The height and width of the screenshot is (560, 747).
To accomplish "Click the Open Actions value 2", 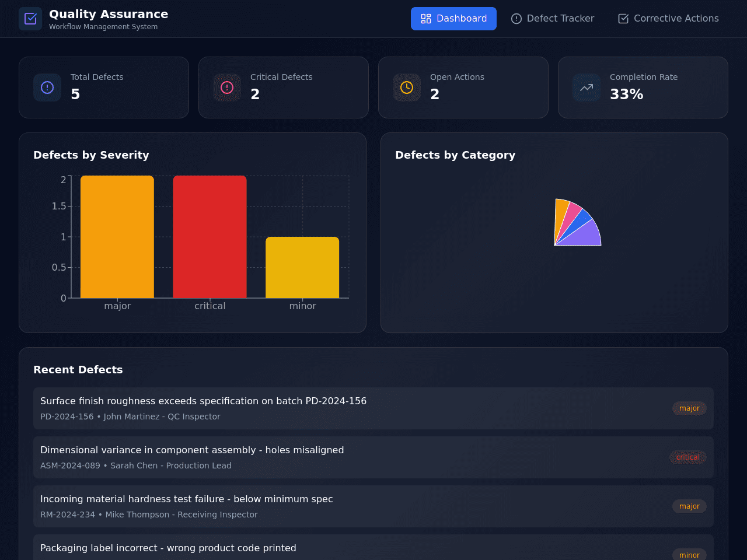I will (435, 94).
